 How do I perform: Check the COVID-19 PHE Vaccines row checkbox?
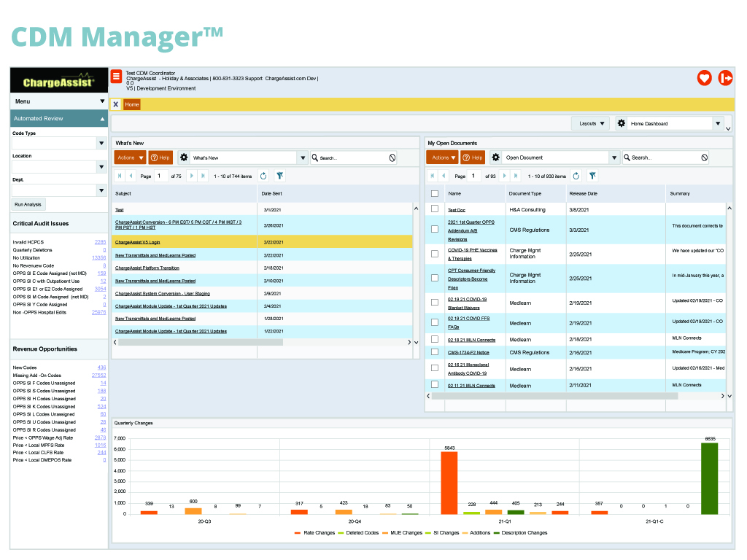(x=435, y=254)
